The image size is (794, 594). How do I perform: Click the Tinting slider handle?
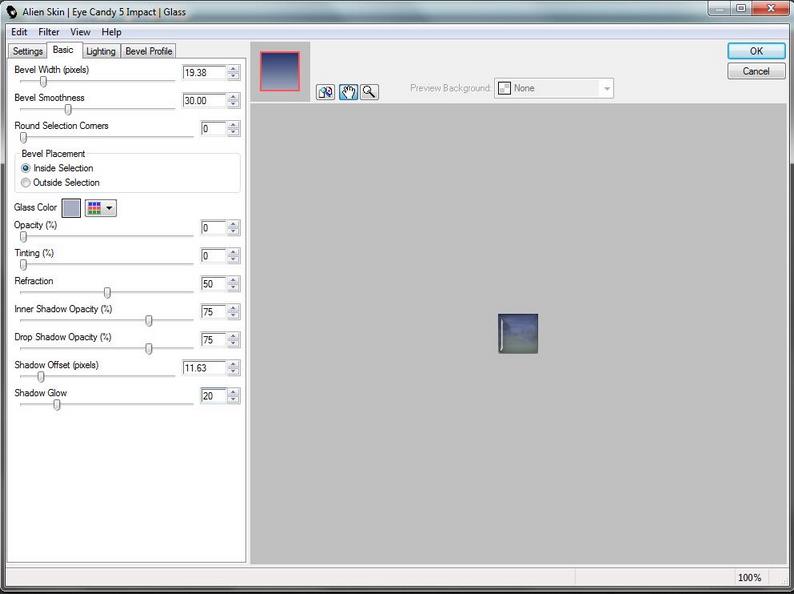pyautogui.click(x=23, y=265)
